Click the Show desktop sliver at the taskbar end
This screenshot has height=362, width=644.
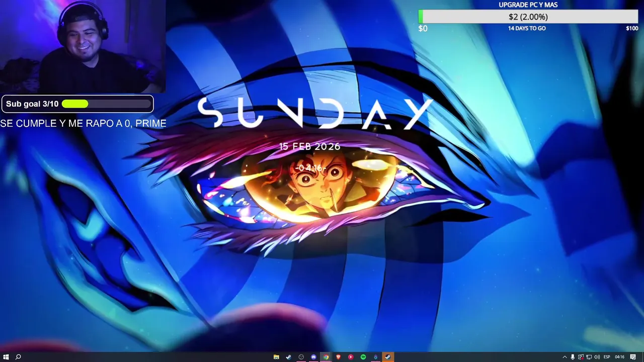[x=642, y=357]
